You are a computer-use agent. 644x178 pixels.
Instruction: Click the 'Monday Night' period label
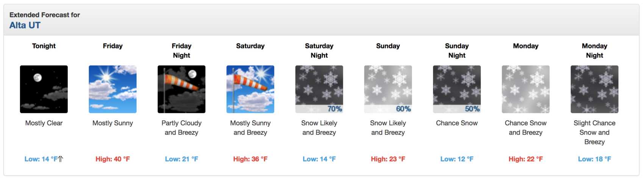(x=595, y=50)
